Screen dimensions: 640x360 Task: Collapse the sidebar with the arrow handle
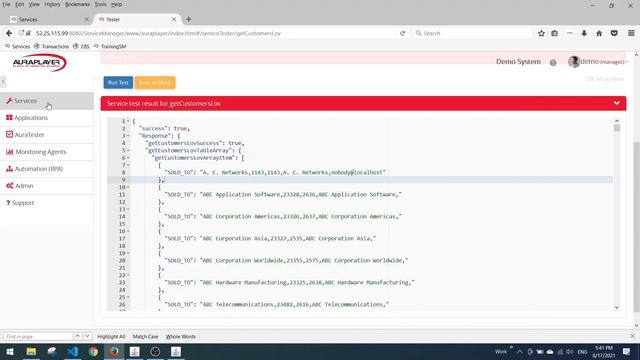(3, 82)
